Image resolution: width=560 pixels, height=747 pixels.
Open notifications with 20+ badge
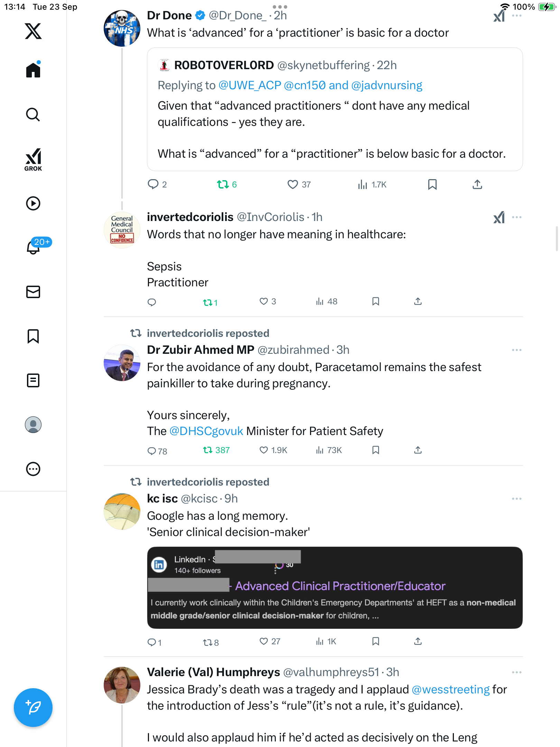(x=33, y=247)
